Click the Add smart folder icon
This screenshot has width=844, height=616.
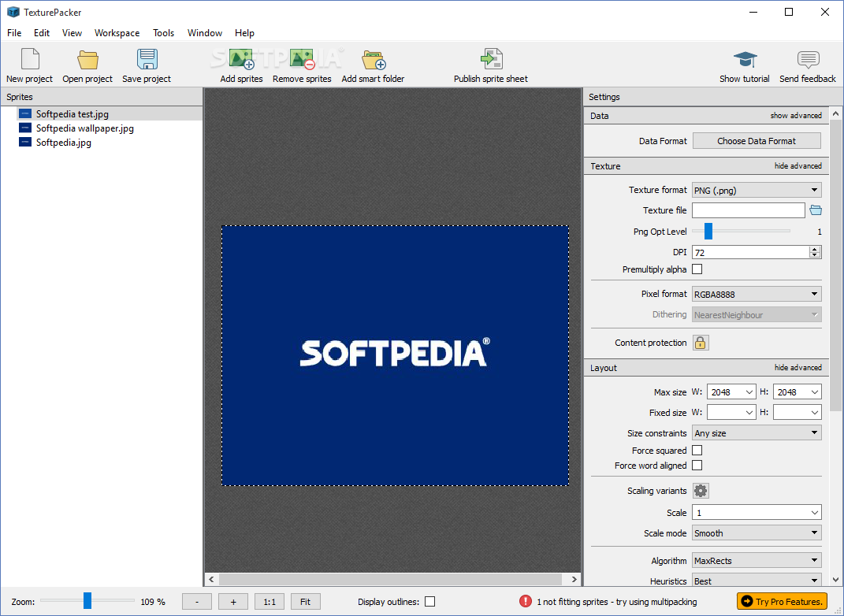[374, 60]
